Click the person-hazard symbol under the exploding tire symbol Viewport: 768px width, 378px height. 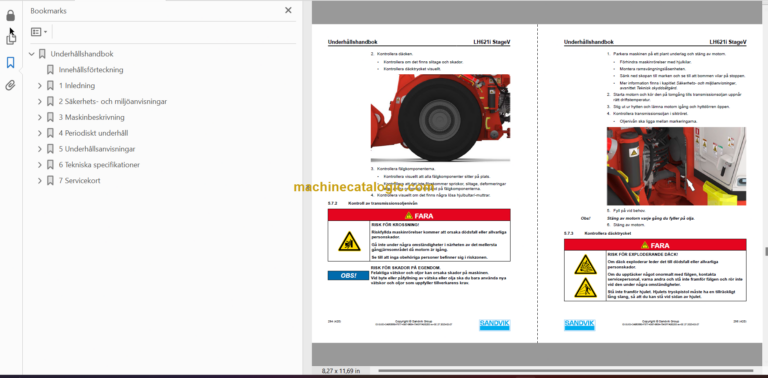[x=585, y=288]
